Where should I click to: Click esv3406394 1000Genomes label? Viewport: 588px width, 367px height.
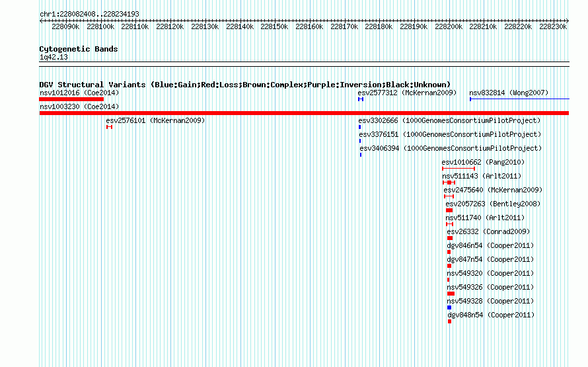coord(451,148)
